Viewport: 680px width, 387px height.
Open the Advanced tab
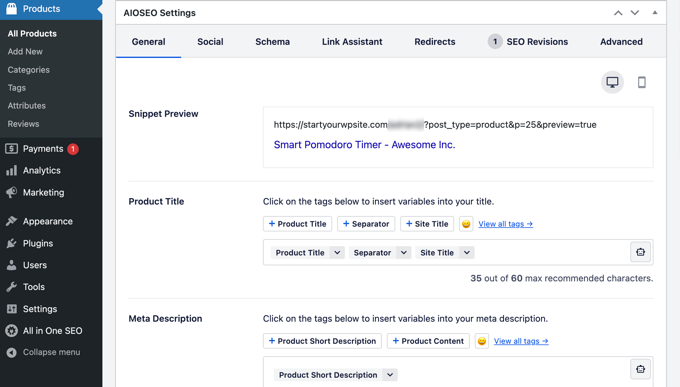[x=621, y=42]
